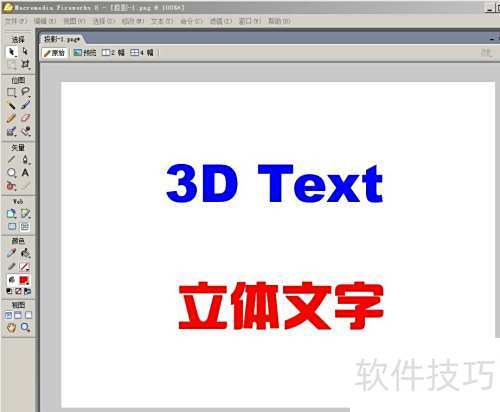
Task: Select the Text tool (A)
Action: tap(25, 173)
